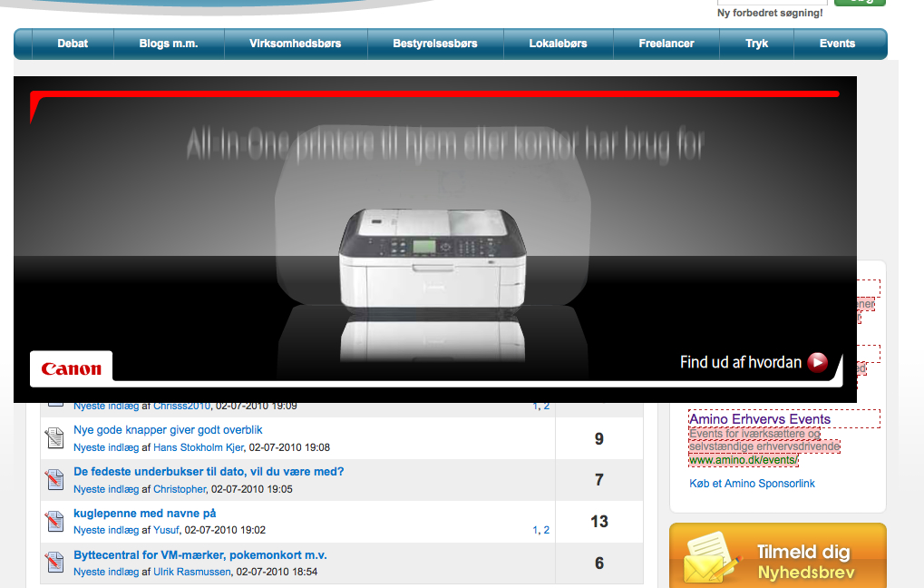The image size is (924, 588).
Task: Open the Events navigation tab
Action: [x=837, y=44]
